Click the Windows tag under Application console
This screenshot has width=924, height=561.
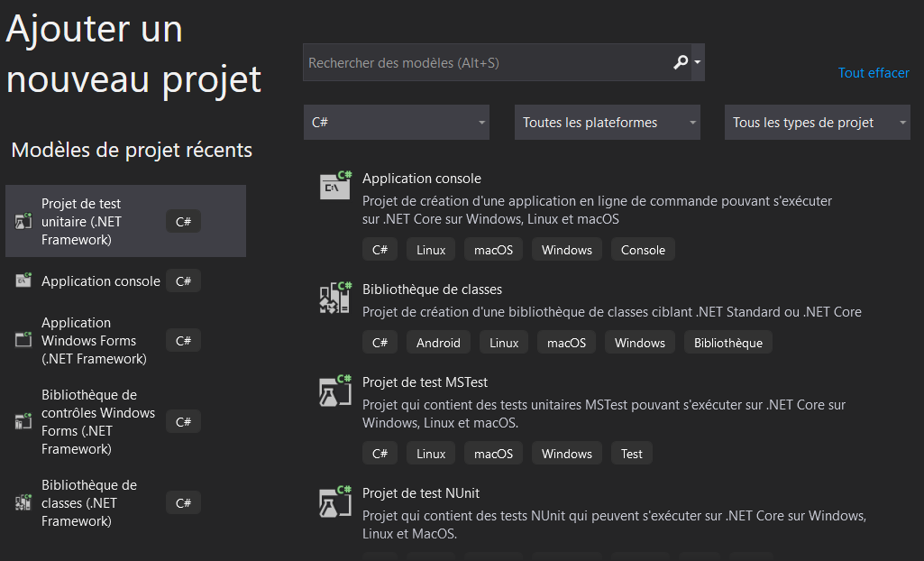pyautogui.click(x=567, y=250)
